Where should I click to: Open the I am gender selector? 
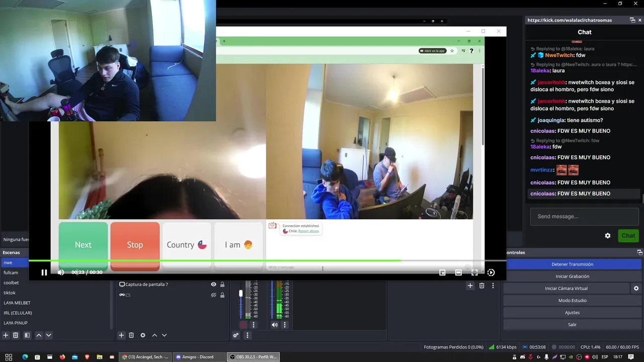coord(238,245)
